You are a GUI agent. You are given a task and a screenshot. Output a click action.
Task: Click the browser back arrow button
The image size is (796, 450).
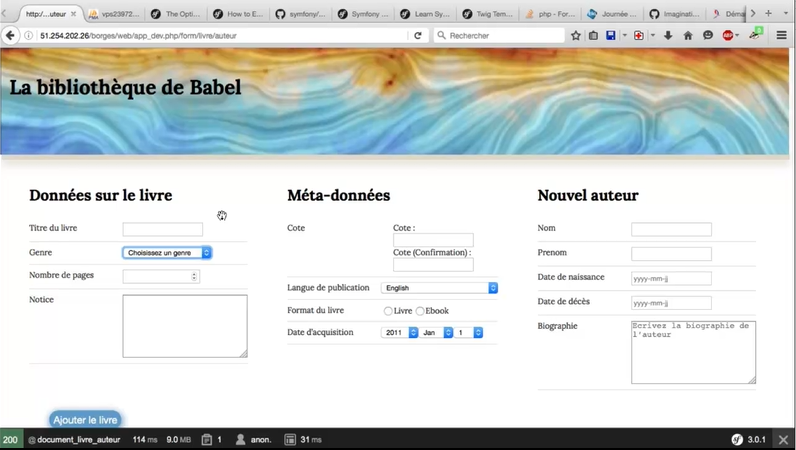click(11, 35)
